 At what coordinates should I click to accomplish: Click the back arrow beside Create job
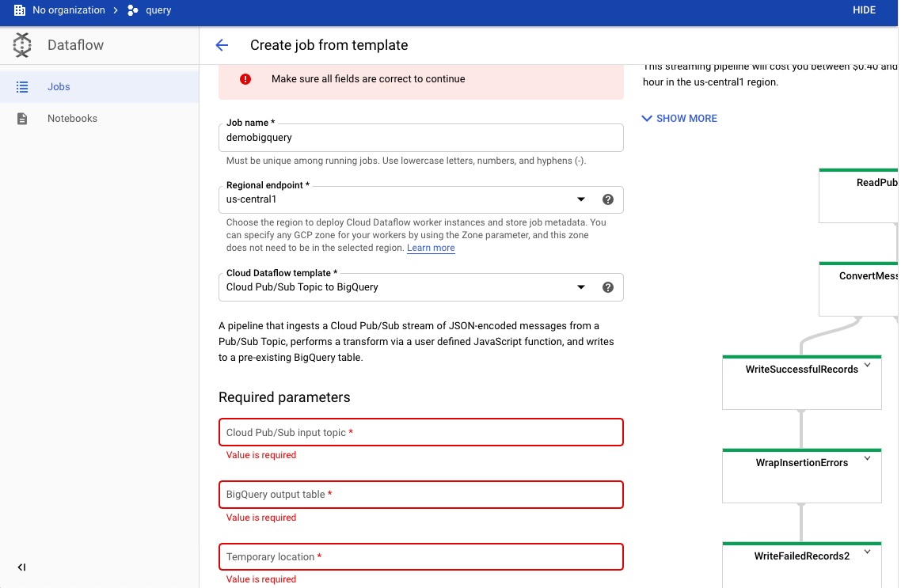click(222, 45)
